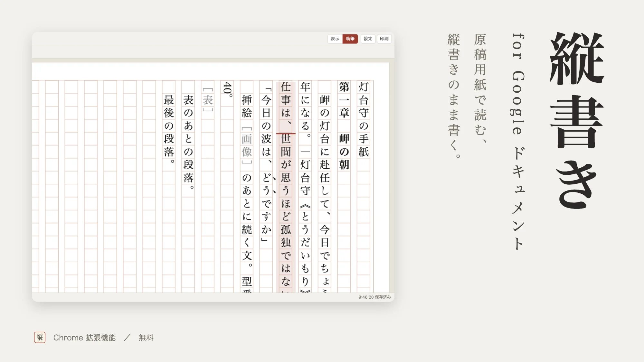Click the for Google ドキュメント subtitle
644x362 pixels.
coord(518,142)
